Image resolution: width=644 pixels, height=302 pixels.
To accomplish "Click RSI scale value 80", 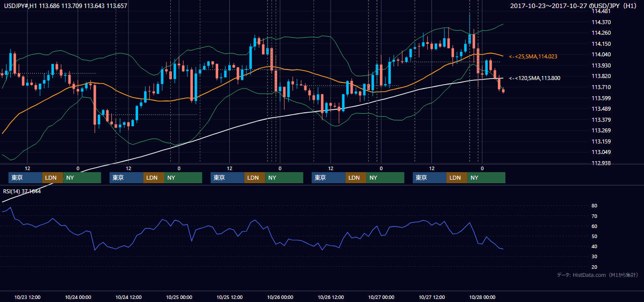I will (594, 206).
